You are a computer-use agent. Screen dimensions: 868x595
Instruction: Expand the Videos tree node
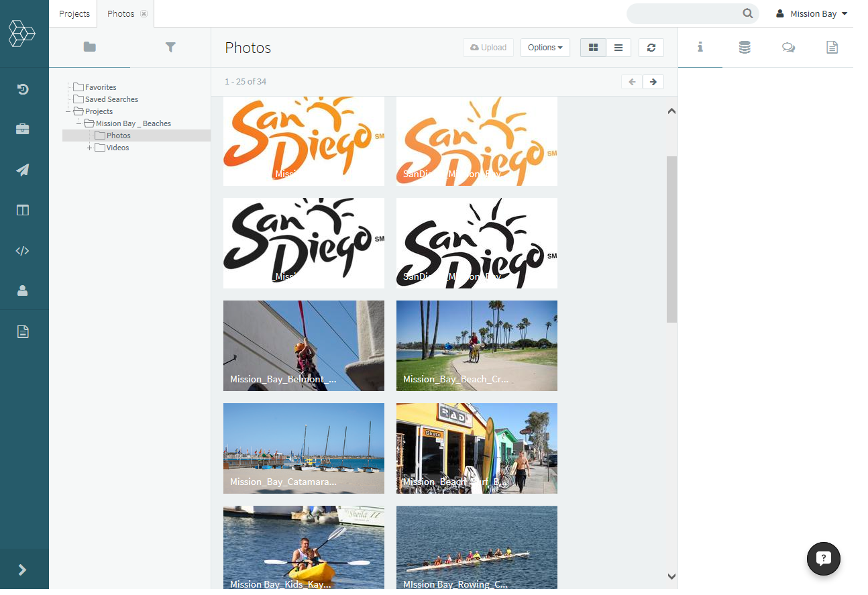pos(89,148)
